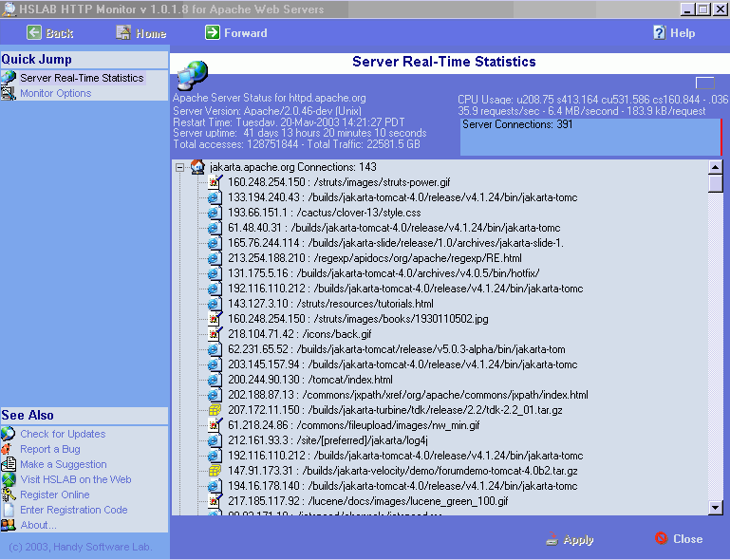Click the Help question mark icon

coord(659,32)
